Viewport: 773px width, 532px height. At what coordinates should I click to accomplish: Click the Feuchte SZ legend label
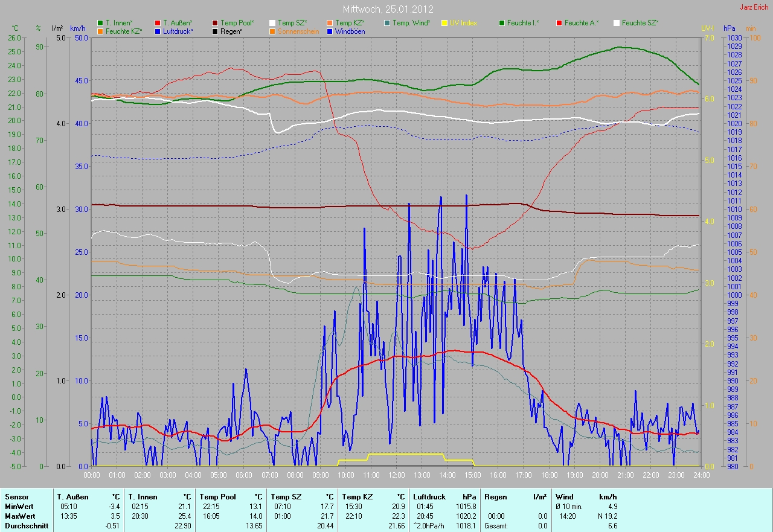click(640, 23)
